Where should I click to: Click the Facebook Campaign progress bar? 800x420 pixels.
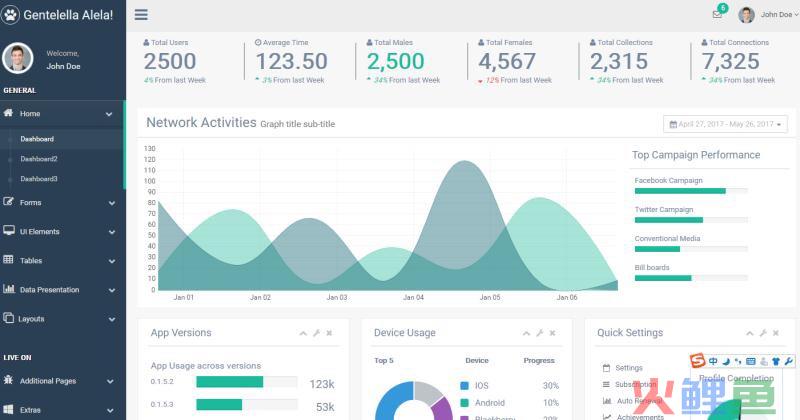pos(691,191)
